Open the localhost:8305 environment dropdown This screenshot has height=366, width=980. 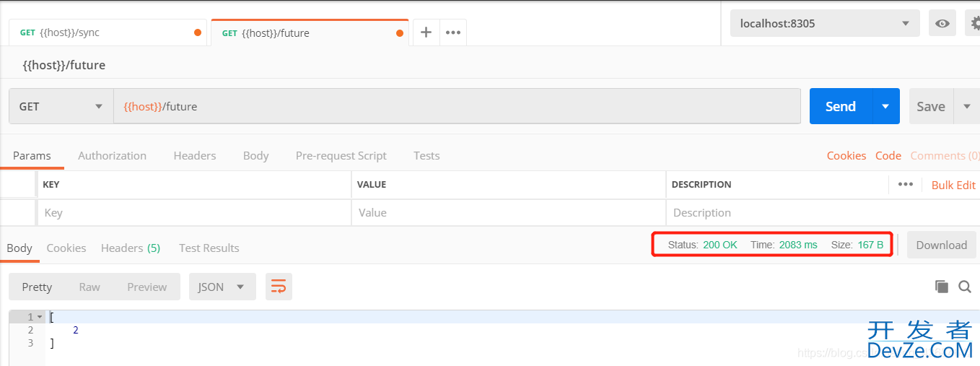pyautogui.click(x=825, y=23)
